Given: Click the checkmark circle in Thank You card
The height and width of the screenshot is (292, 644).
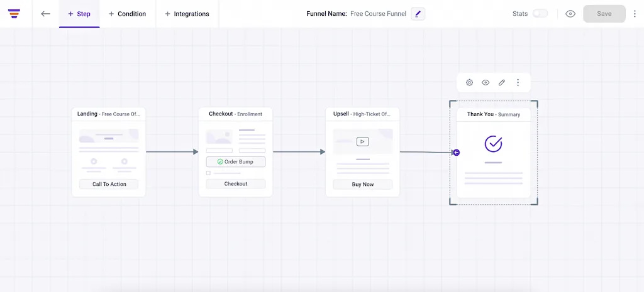Looking at the screenshot, I should pos(493,144).
